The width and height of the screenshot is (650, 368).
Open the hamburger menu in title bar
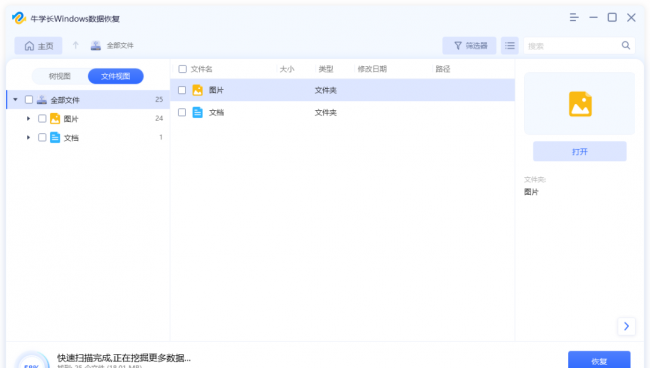574,17
